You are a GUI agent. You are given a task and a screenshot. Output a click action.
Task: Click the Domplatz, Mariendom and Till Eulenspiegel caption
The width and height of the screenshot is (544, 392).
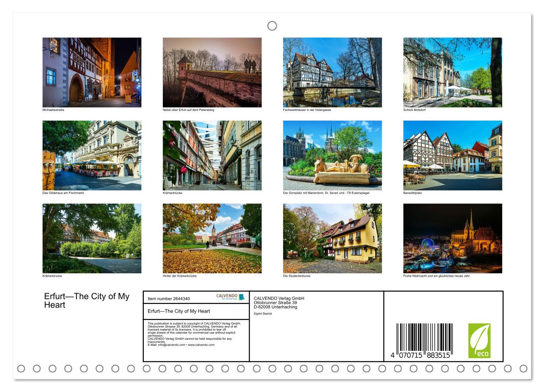coord(326,193)
